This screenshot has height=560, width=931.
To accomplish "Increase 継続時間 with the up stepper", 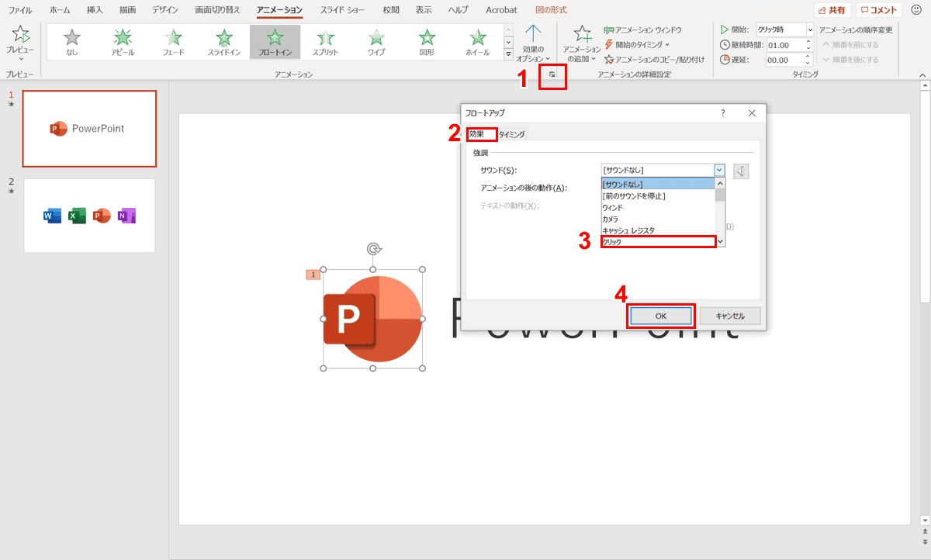I will click(x=810, y=41).
